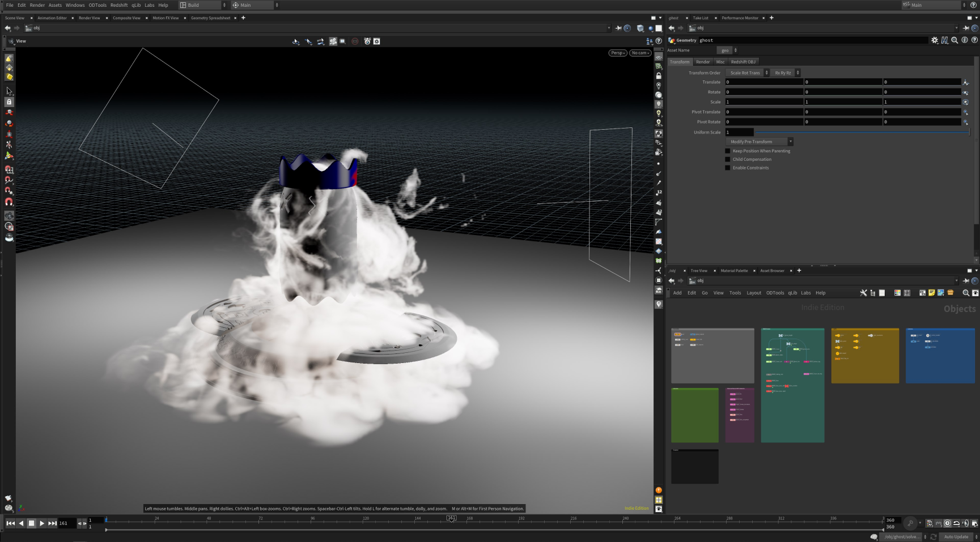Activate the Select tool in the left toolbar
The height and width of the screenshot is (542, 980).
tap(9, 91)
